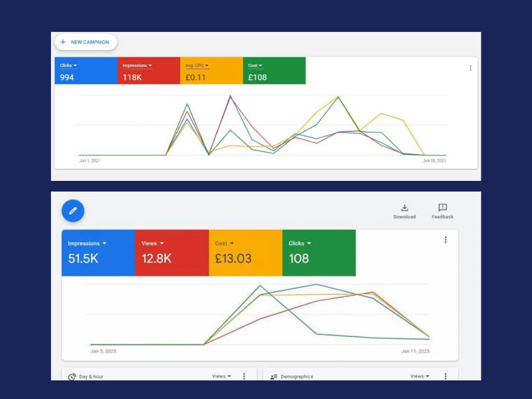Select the 118K impressions value
Screen dimensions: 532x399
pos(132,77)
